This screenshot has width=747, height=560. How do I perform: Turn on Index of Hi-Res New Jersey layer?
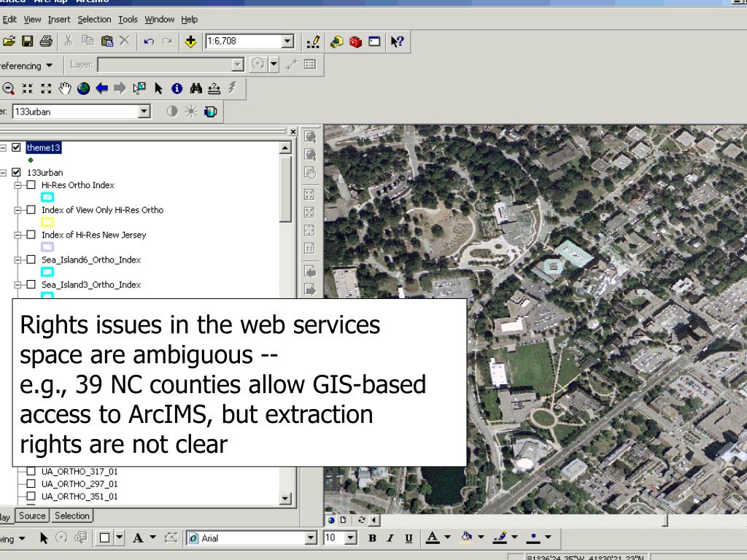coord(31,234)
